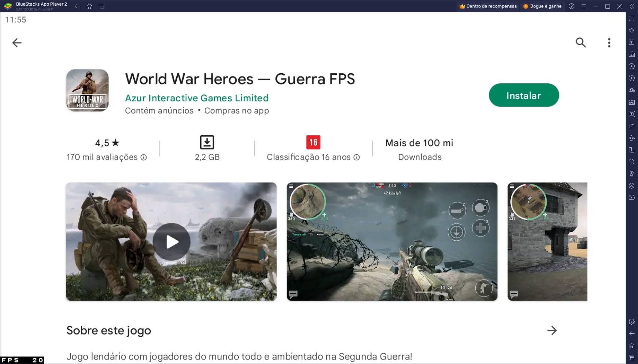Show info for Classificação 16 anos

[357, 157]
